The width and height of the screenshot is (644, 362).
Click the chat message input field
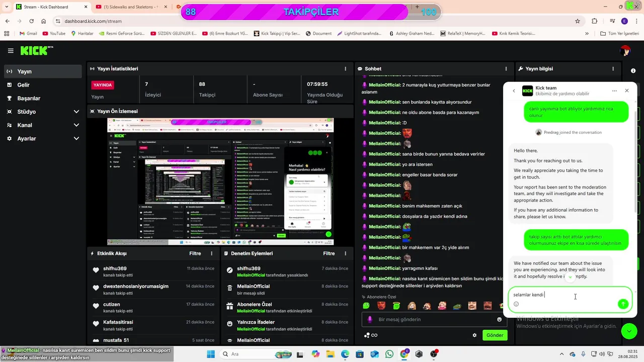point(435,319)
